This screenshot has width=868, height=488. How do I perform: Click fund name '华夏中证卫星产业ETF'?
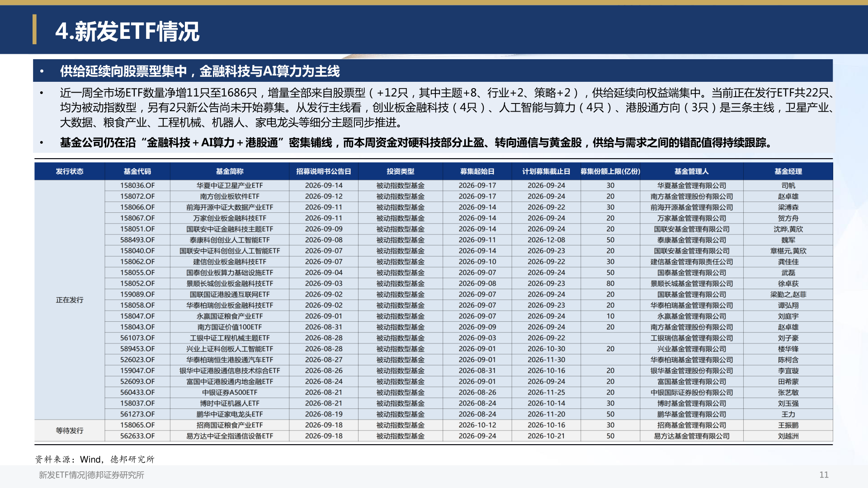coord(230,185)
